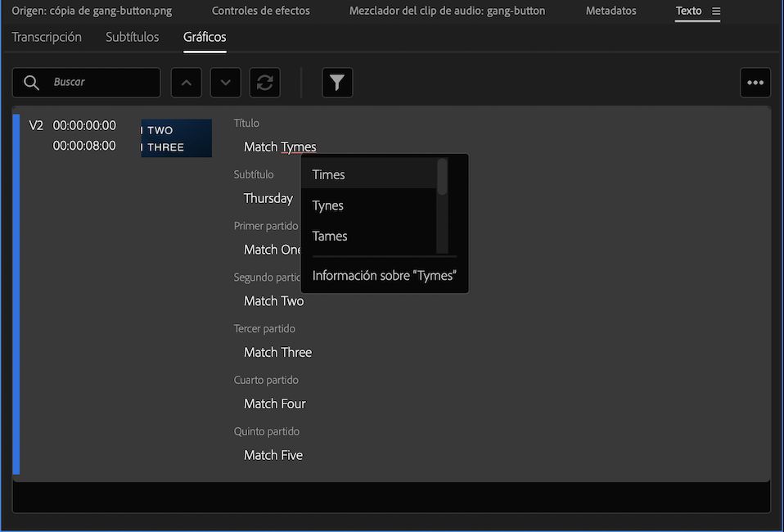Go to previous search result arrow
784x532 pixels.
coord(187,83)
